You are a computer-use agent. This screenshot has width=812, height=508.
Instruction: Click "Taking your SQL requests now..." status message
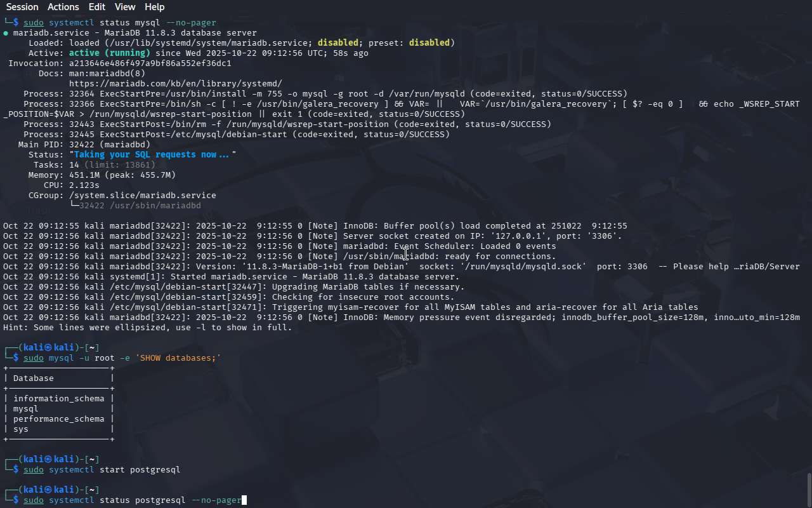click(x=152, y=155)
